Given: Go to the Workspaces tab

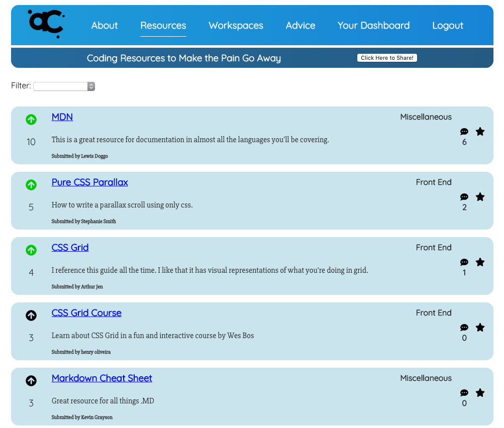Looking at the screenshot, I should (x=236, y=26).
